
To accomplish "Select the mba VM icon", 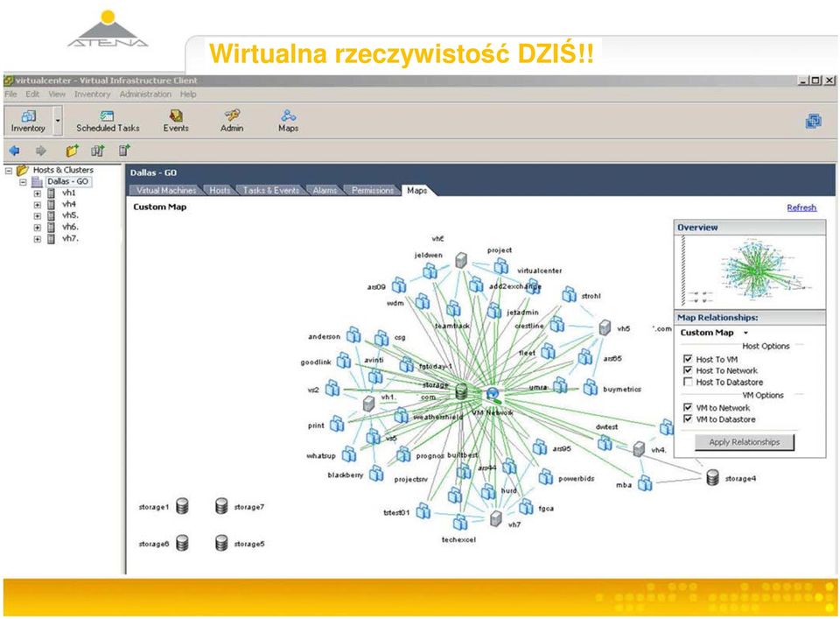I will (646, 483).
